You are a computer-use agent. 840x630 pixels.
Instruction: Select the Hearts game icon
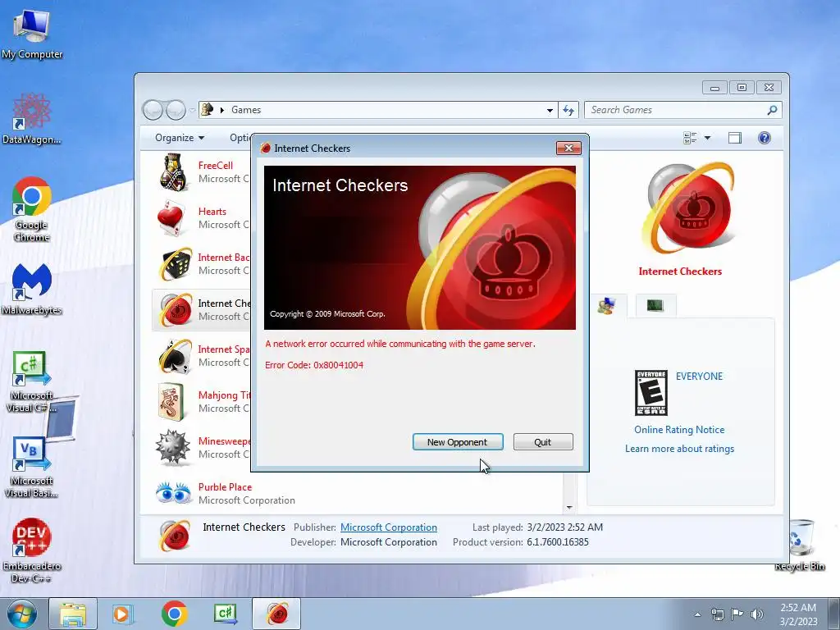(x=174, y=218)
